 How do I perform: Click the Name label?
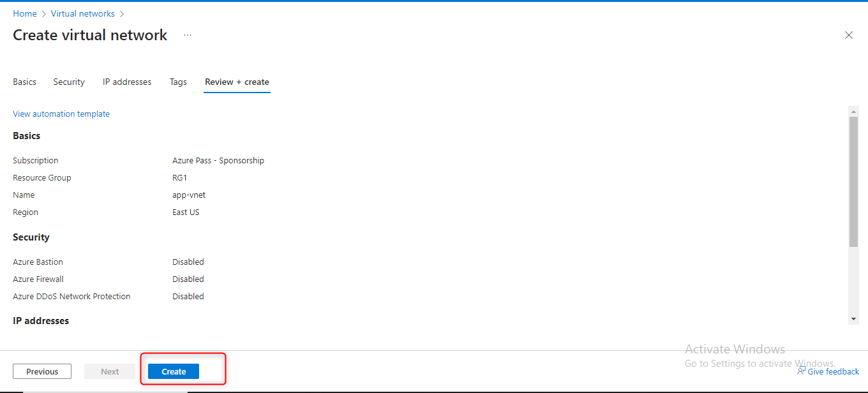point(24,195)
